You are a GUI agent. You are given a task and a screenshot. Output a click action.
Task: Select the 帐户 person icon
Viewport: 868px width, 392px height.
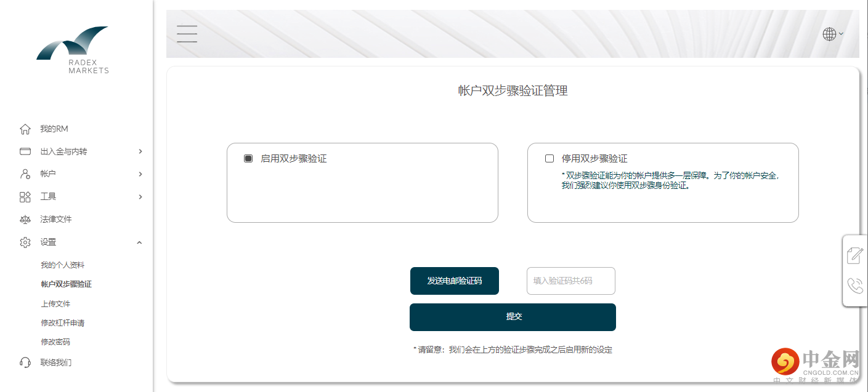[25, 174]
